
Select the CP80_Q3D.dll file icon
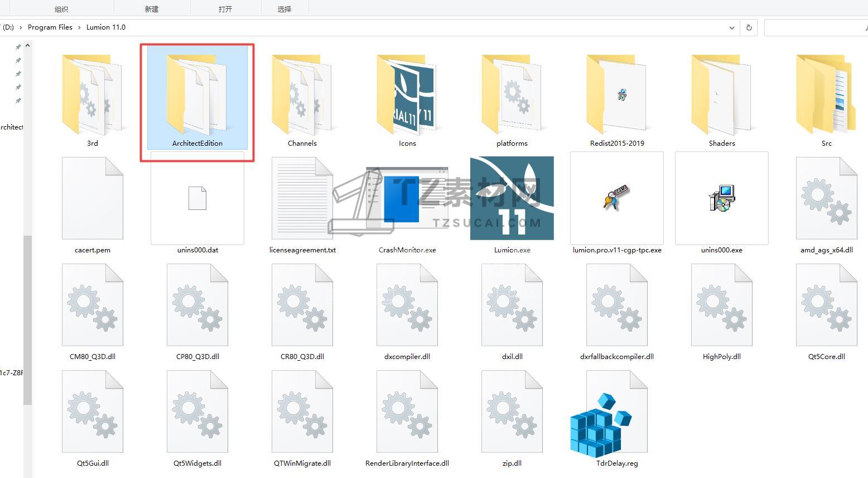197,305
